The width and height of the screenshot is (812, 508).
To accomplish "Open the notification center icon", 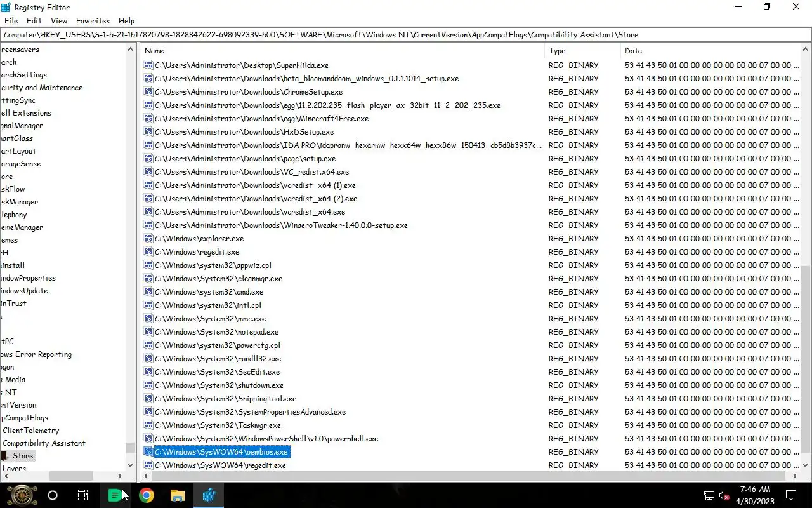I will click(x=791, y=495).
